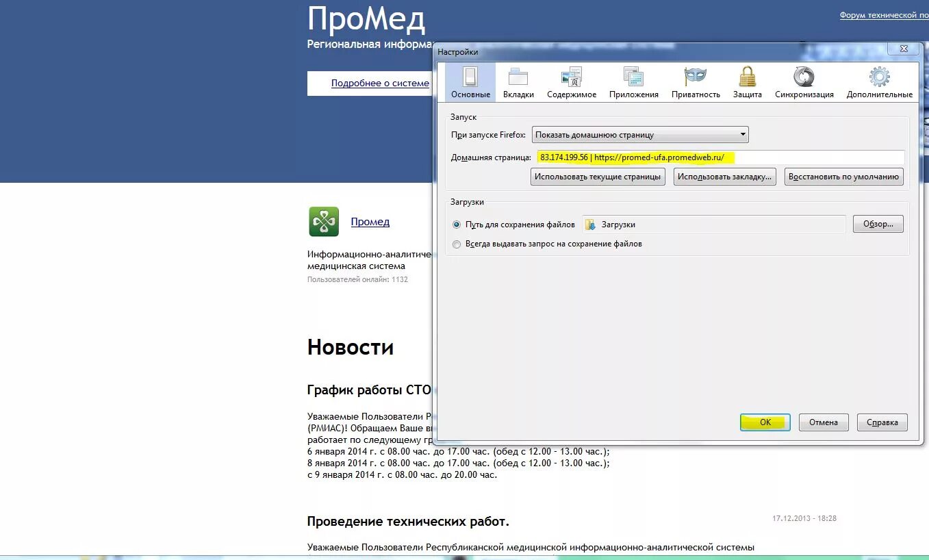
Task: Click the График работы СТО headline
Action: point(369,390)
